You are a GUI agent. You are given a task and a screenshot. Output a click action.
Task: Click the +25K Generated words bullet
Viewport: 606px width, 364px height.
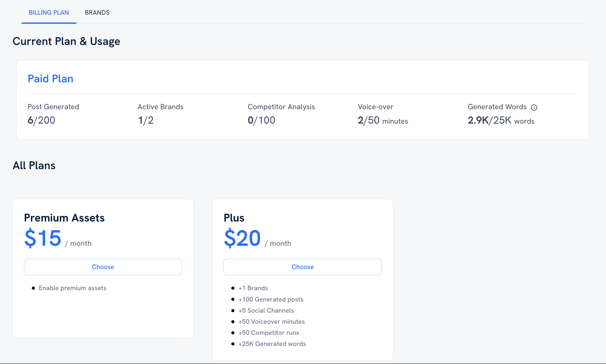point(272,344)
